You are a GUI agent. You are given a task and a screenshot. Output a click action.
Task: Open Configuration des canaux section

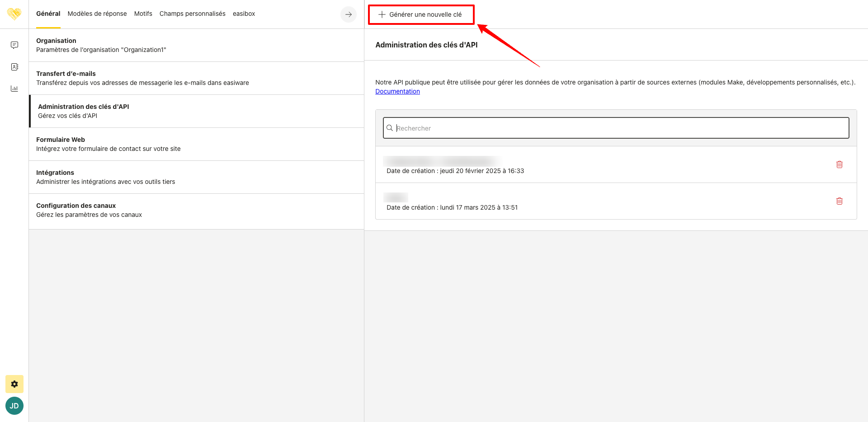[x=196, y=210]
